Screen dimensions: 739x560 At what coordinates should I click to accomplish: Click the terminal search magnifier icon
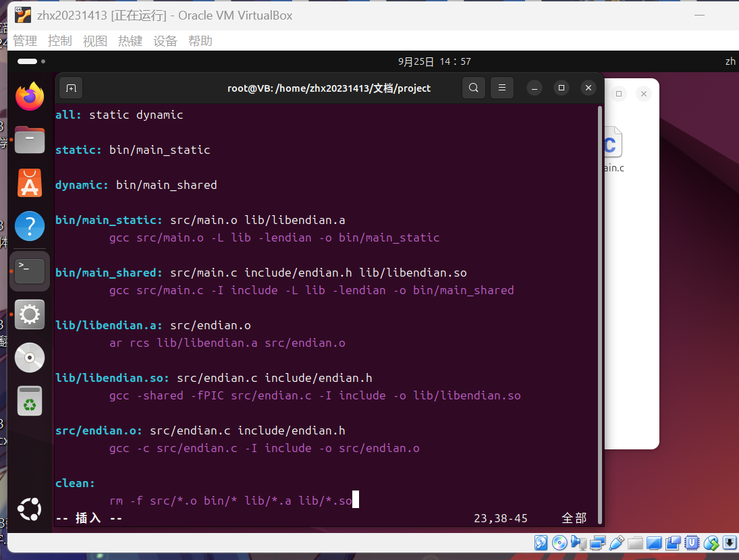pos(474,88)
